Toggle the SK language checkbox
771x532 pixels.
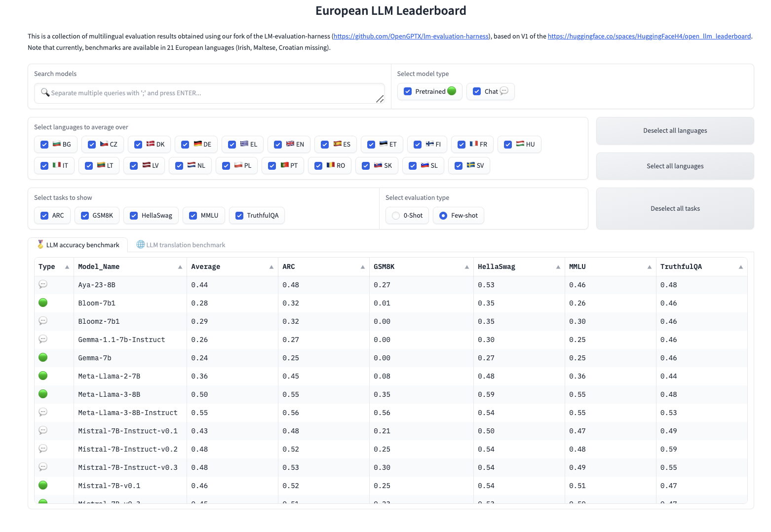click(366, 166)
